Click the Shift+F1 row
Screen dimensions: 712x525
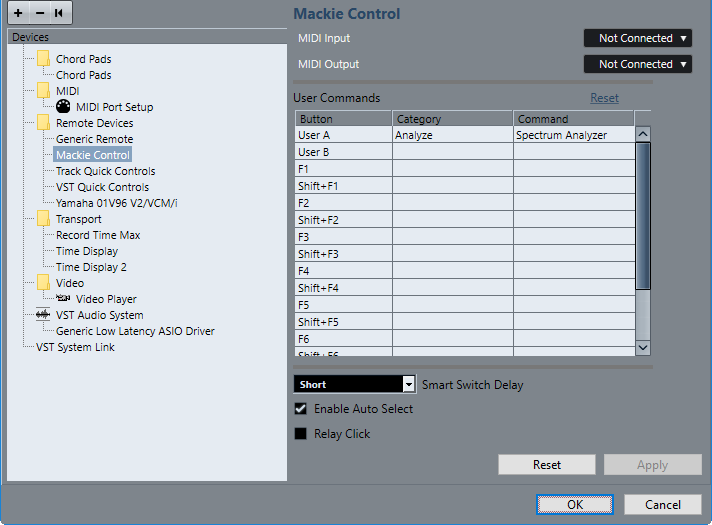(465, 186)
